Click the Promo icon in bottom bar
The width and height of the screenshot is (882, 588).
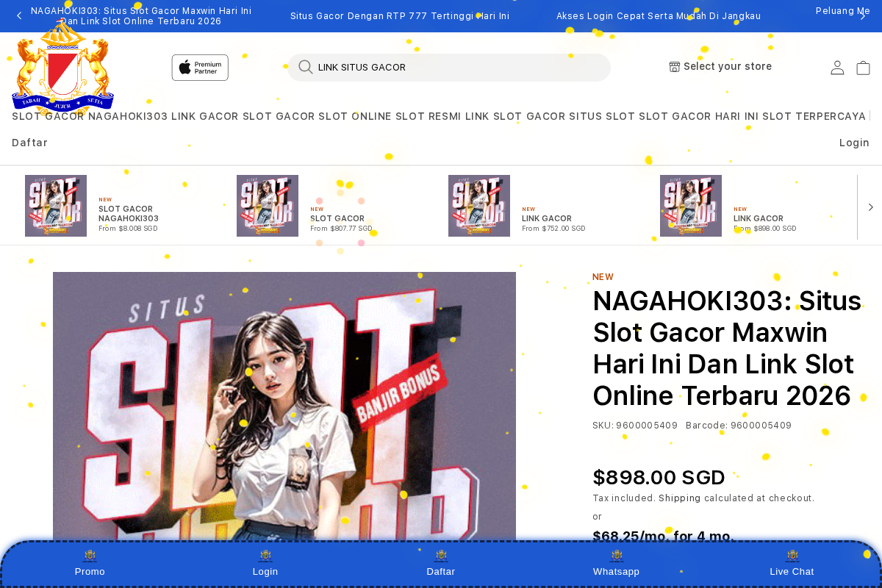click(90, 556)
